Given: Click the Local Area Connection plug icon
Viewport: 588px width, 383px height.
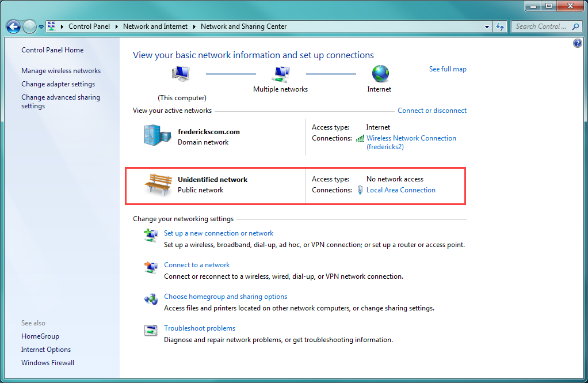Looking at the screenshot, I should coord(360,190).
